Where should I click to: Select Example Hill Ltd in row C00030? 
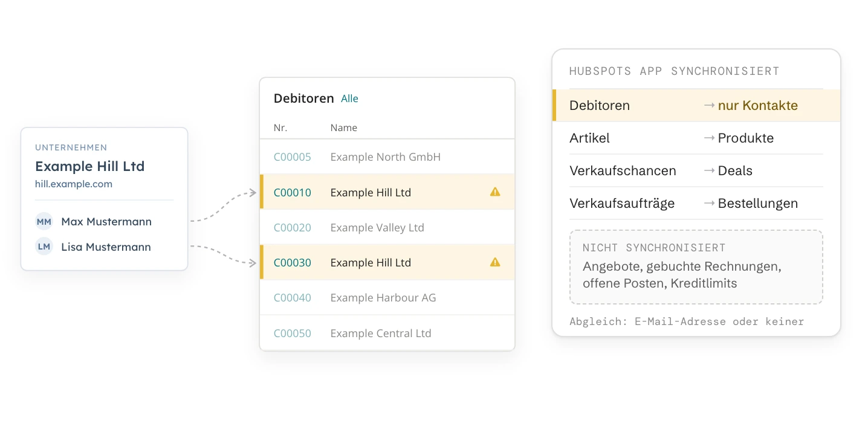371,263
